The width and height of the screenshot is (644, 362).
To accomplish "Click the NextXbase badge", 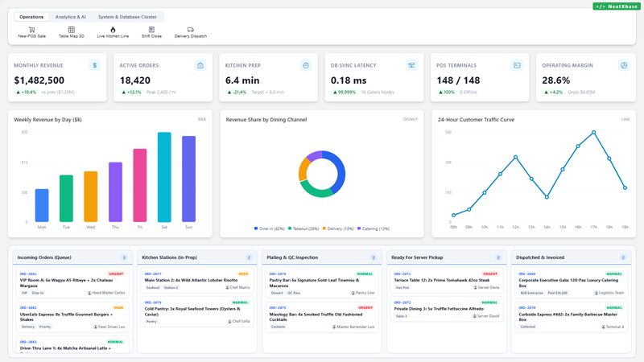I will pyautogui.click(x=617, y=6).
